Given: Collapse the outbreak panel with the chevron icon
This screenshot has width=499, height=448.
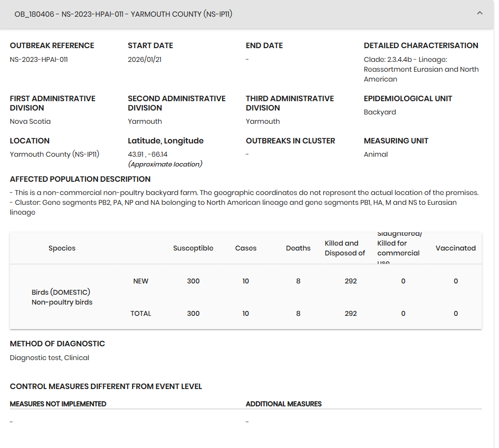Looking at the screenshot, I should (x=480, y=13).
